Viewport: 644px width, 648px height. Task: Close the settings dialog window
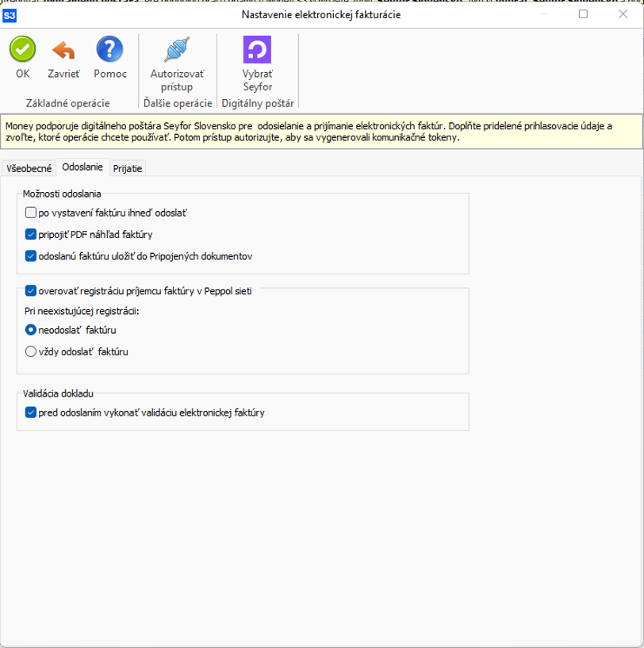623,14
